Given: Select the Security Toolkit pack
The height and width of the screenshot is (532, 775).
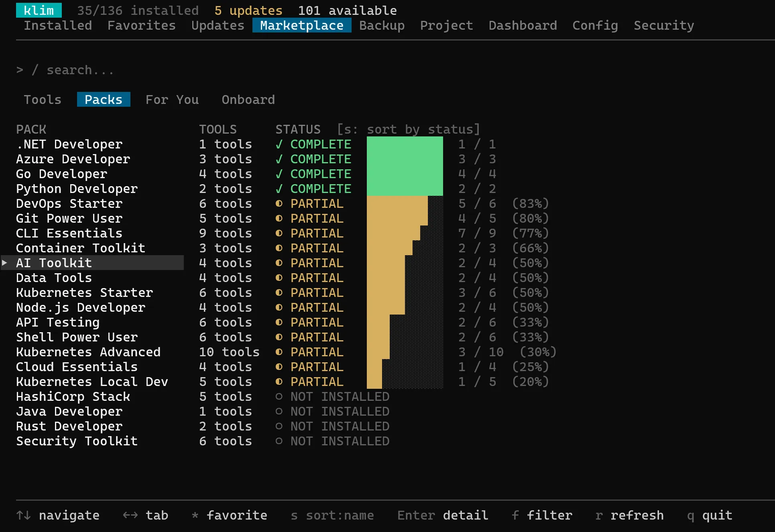Looking at the screenshot, I should (77, 441).
